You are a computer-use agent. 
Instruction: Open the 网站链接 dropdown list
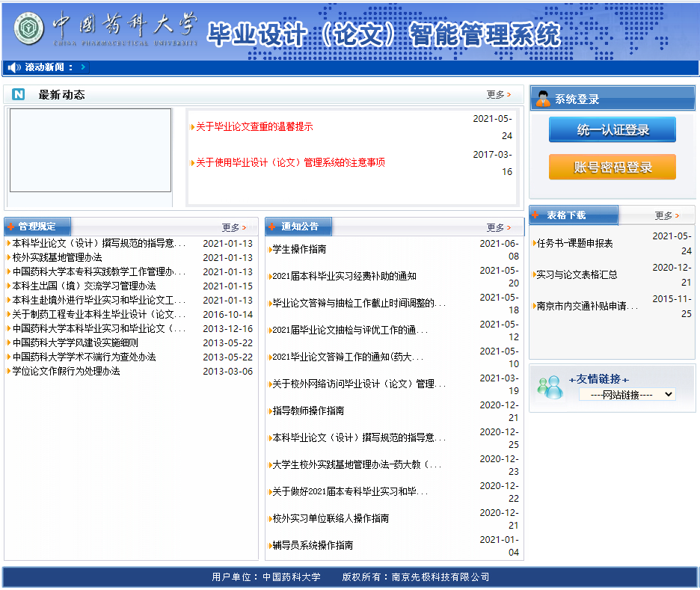(627, 394)
